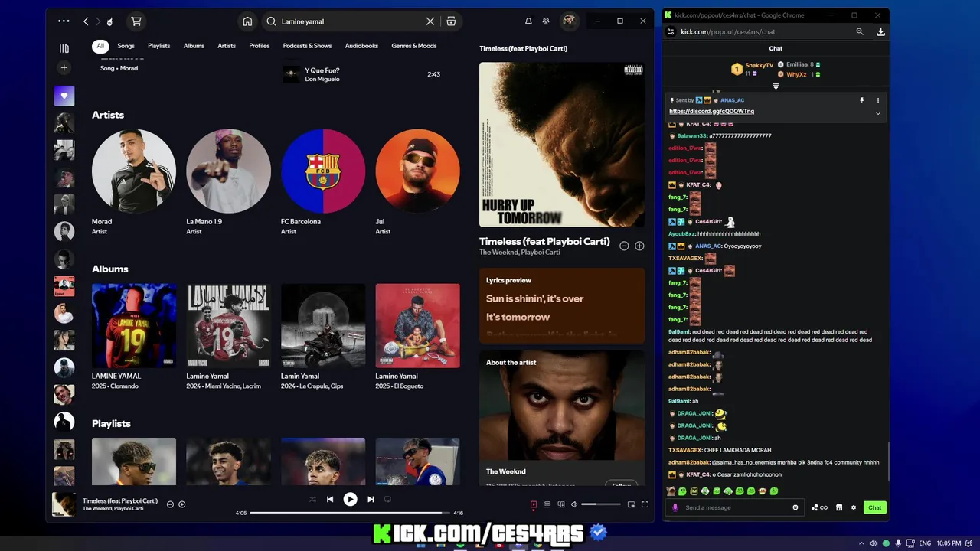
Task: Select the Playlists filter chip
Action: click(159, 46)
